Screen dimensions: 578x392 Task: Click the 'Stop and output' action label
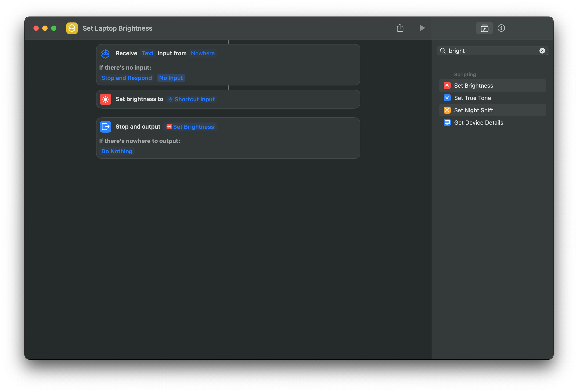(138, 127)
